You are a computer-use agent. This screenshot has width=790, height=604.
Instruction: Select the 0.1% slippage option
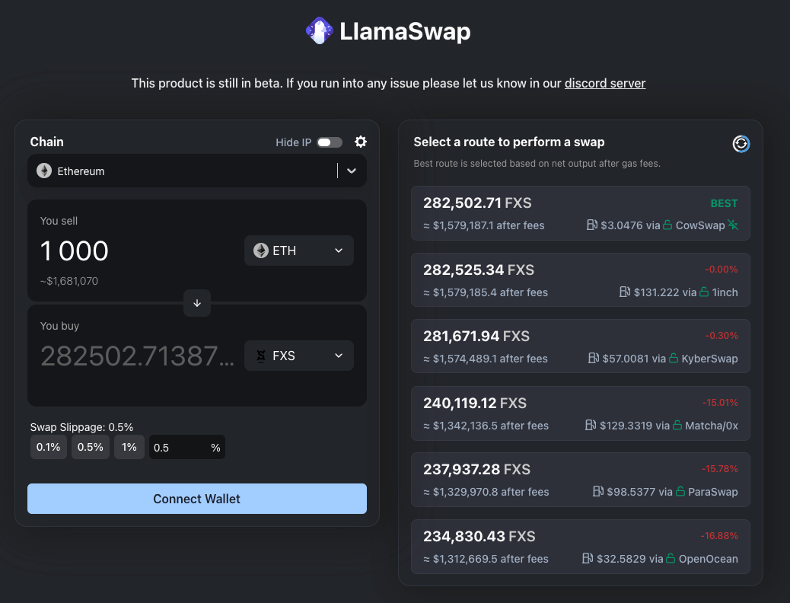coord(48,447)
